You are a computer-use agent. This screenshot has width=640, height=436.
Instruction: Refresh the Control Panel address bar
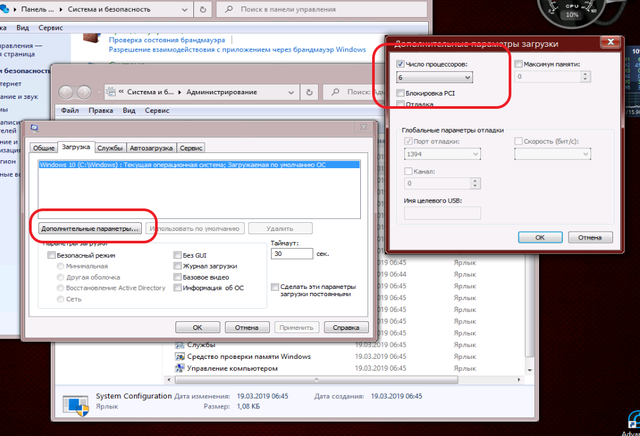[203, 9]
